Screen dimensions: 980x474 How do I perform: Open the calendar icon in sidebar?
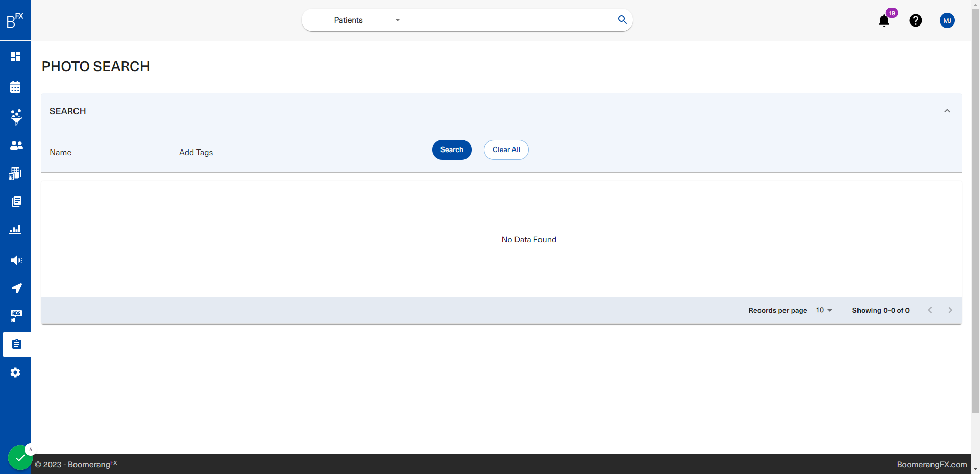point(15,87)
